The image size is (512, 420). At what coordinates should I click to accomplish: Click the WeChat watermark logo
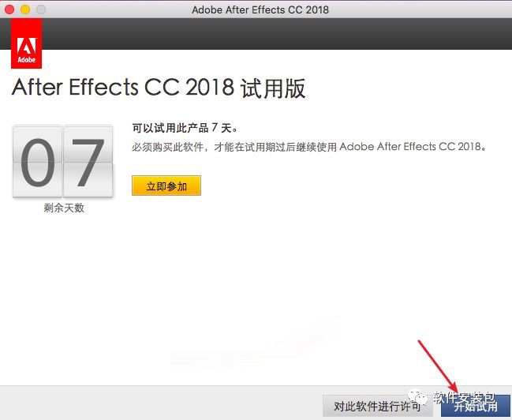pos(417,398)
